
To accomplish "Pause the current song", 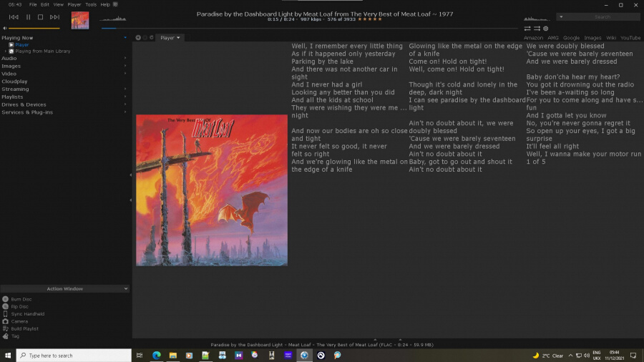I will 29,17.
